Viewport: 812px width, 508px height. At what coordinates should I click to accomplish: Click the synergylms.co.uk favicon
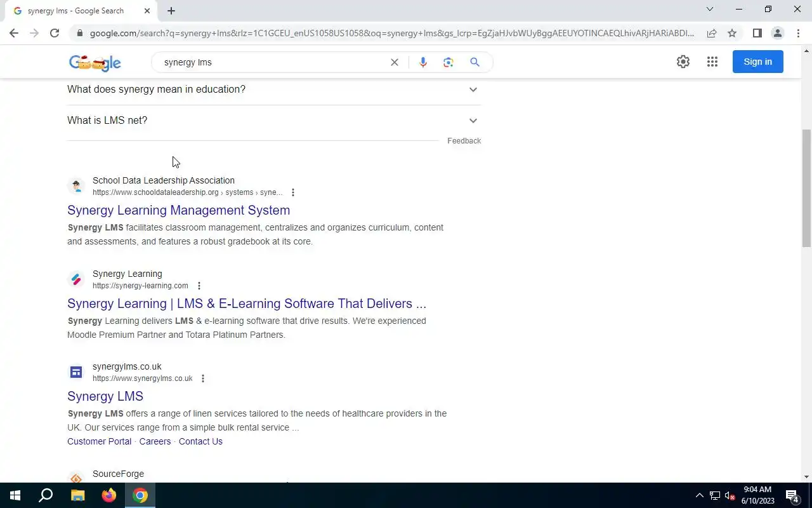click(x=76, y=372)
